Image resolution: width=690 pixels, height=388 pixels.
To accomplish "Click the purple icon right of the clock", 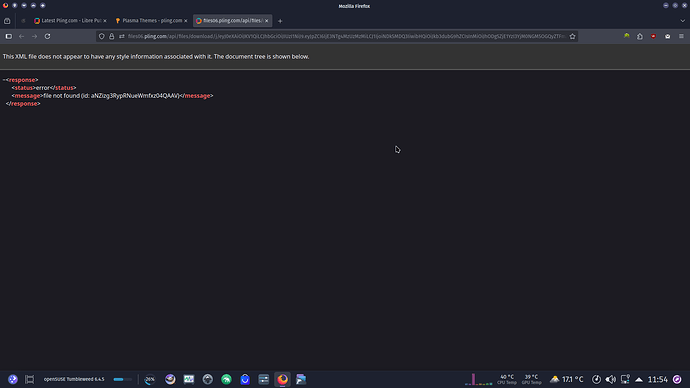I will click(x=677, y=379).
